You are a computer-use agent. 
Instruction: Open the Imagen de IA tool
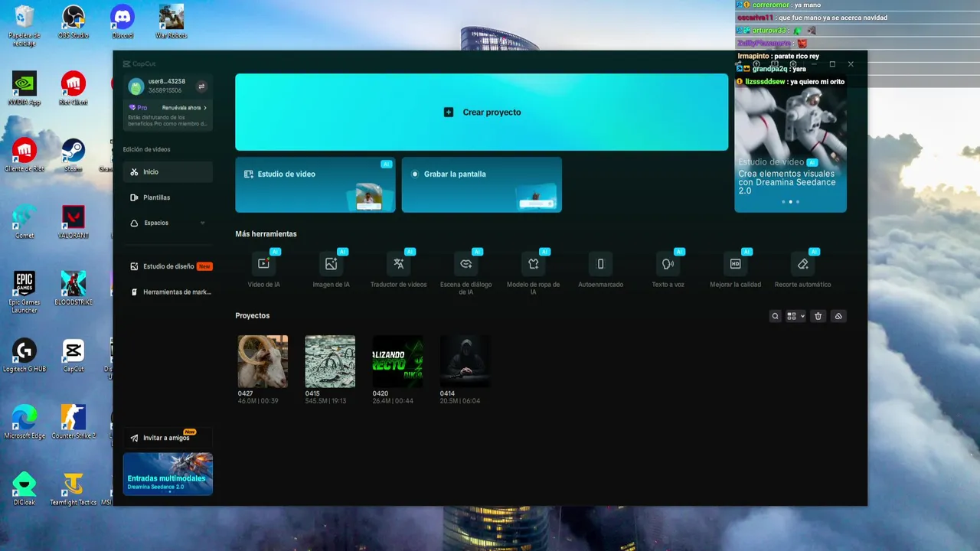coord(332,264)
